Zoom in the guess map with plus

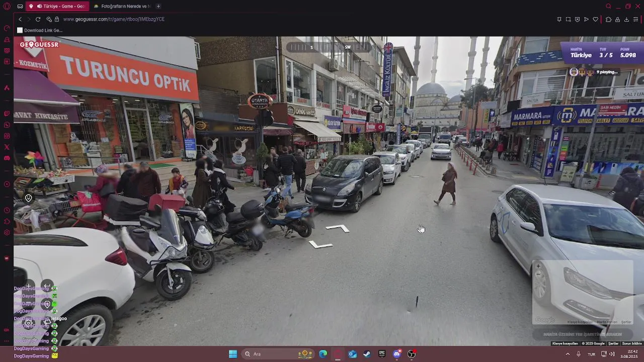point(538,266)
